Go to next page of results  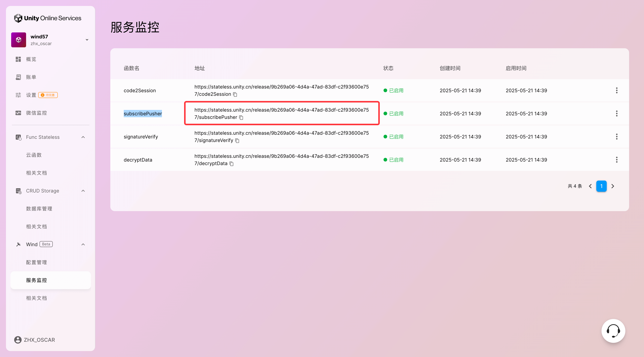[x=613, y=186]
